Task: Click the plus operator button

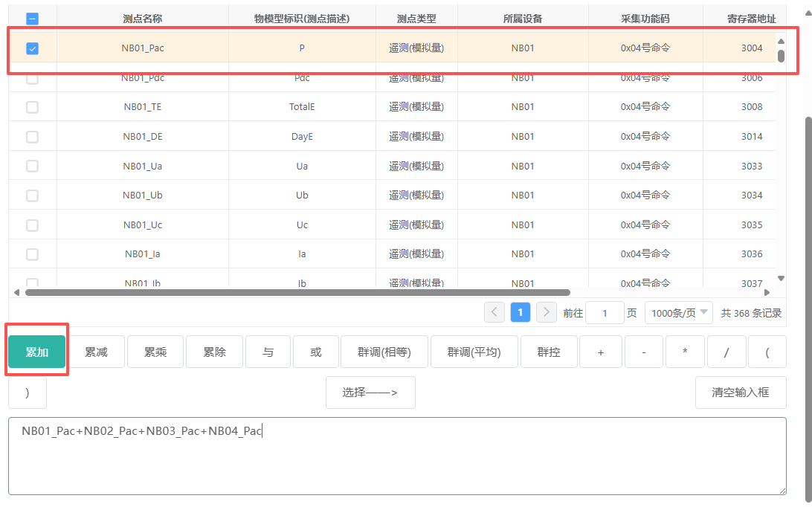Action: point(600,352)
